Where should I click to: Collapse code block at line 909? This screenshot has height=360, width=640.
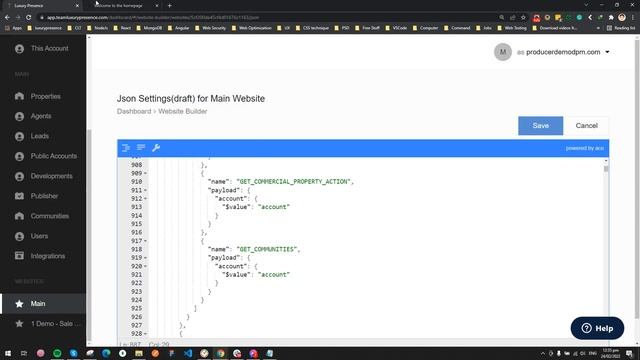[x=145, y=173]
